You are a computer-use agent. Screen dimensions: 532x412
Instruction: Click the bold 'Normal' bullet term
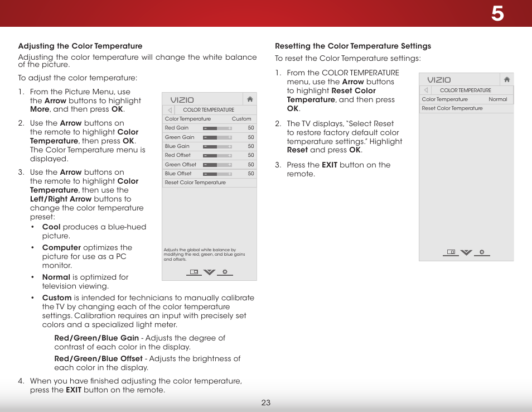point(56,277)
